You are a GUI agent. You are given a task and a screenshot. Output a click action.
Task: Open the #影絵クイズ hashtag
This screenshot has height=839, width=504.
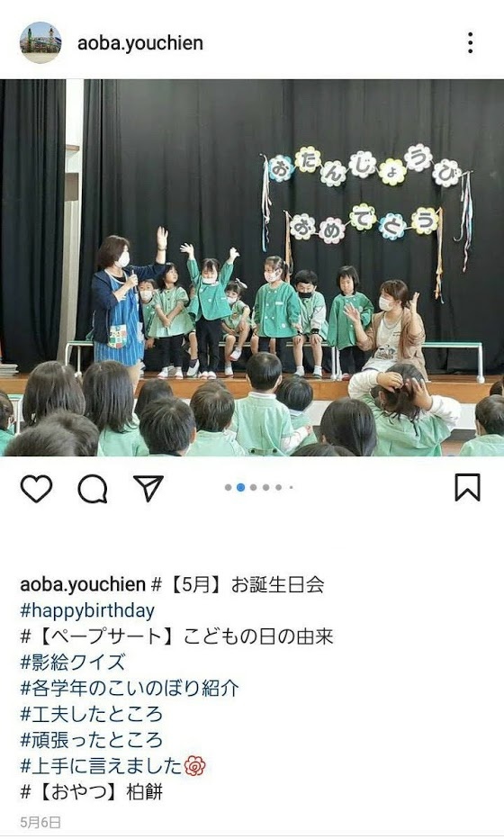tap(73, 663)
